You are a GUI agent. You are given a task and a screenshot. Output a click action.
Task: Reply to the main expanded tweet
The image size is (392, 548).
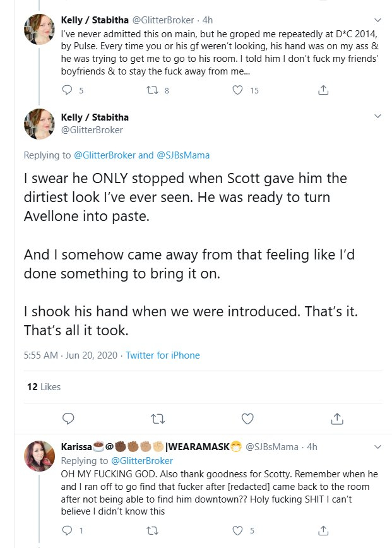69,418
